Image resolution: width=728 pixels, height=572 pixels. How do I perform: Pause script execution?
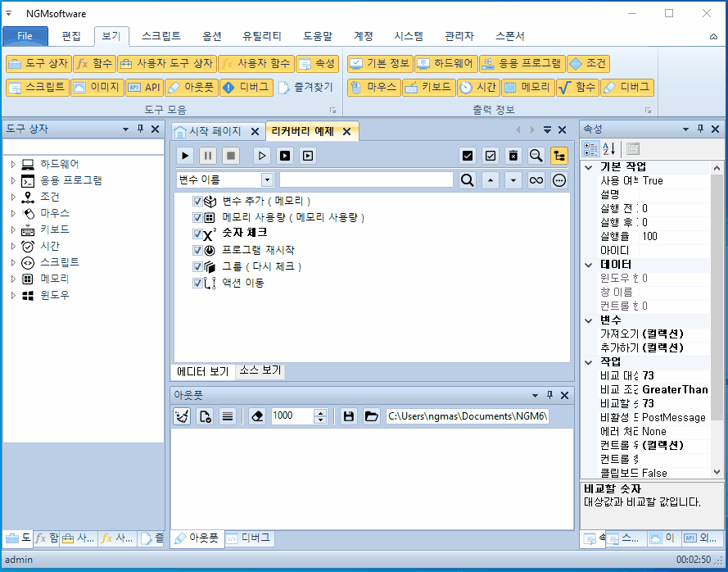[208, 156]
